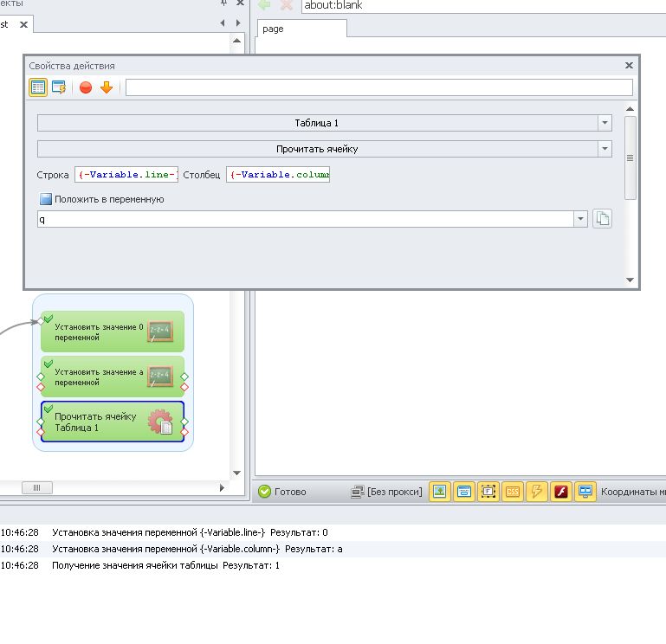Click up scroll arrow of project panel
The width and height of the screenshot is (666, 644).
(x=237, y=41)
